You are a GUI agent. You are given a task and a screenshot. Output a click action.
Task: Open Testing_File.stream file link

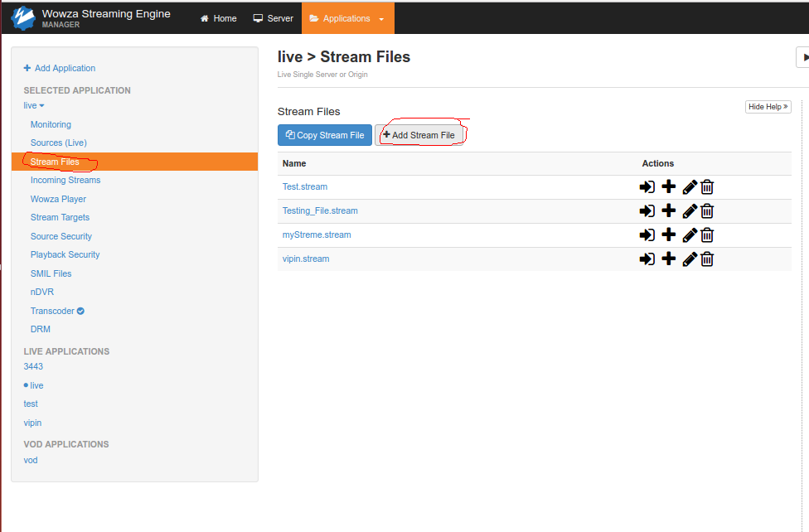pyautogui.click(x=320, y=211)
